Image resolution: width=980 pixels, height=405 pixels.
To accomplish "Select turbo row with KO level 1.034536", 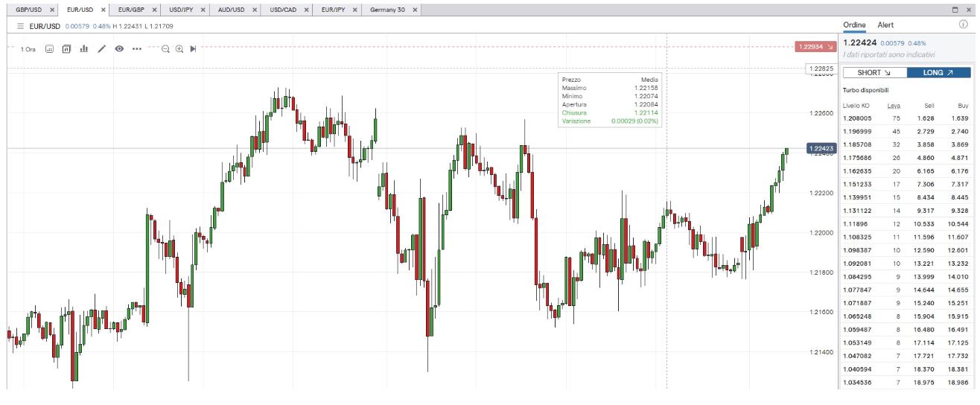I will point(906,383).
